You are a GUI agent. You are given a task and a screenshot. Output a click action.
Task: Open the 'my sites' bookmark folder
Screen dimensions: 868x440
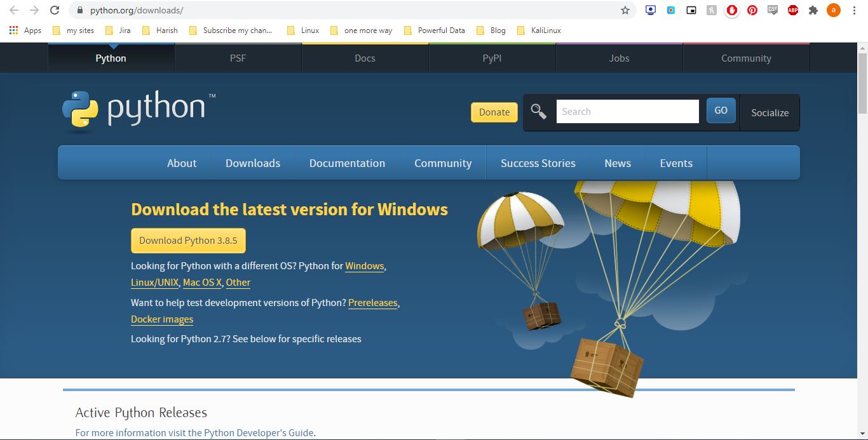click(73, 30)
